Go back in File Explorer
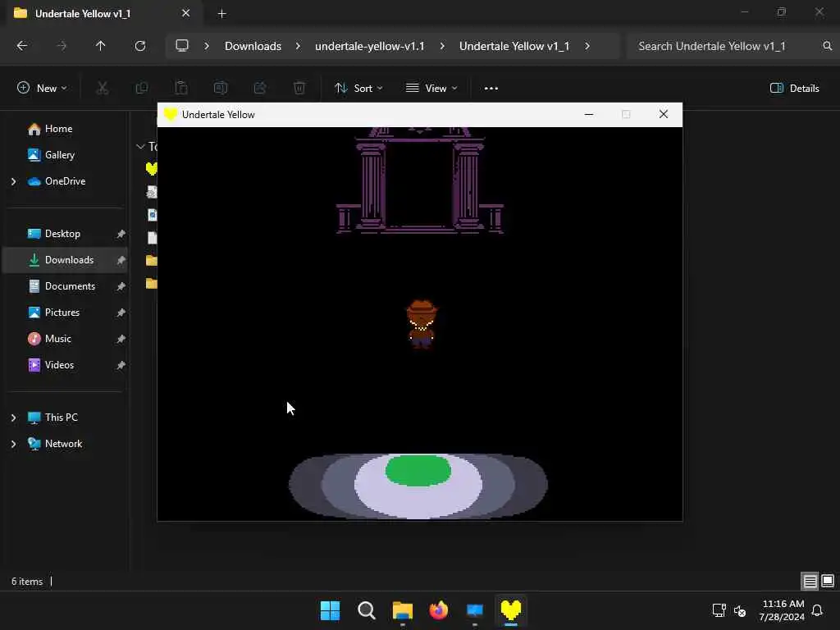This screenshot has width=840, height=630. (x=22, y=46)
